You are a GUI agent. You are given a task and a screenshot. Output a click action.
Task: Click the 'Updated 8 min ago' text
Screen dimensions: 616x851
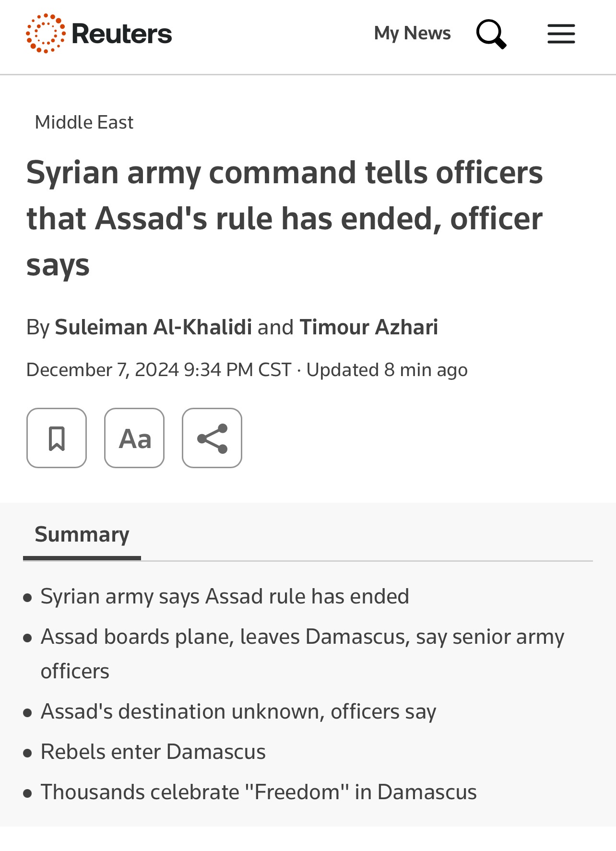pos(387,370)
